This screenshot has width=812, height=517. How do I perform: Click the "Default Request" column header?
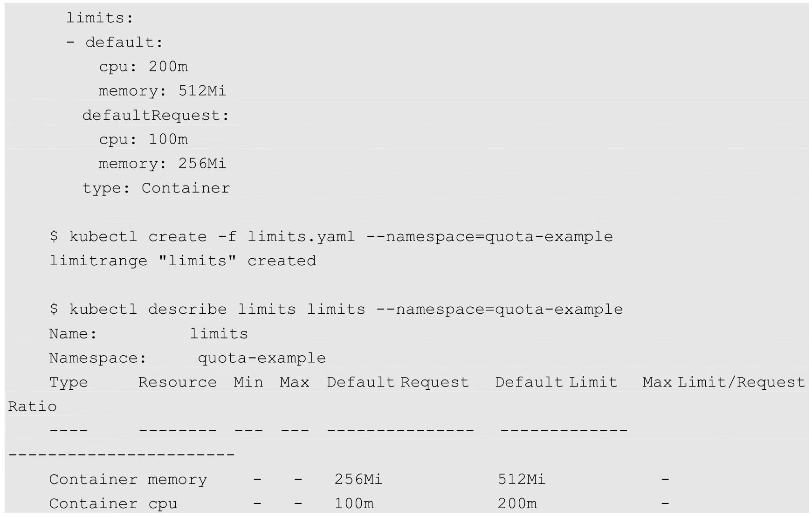[398, 382]
